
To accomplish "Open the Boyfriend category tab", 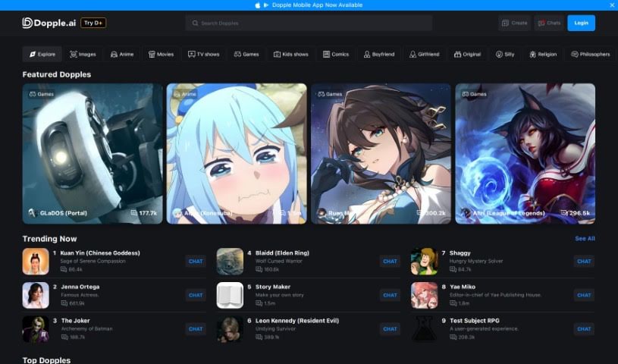I will (x=379, y=55).
